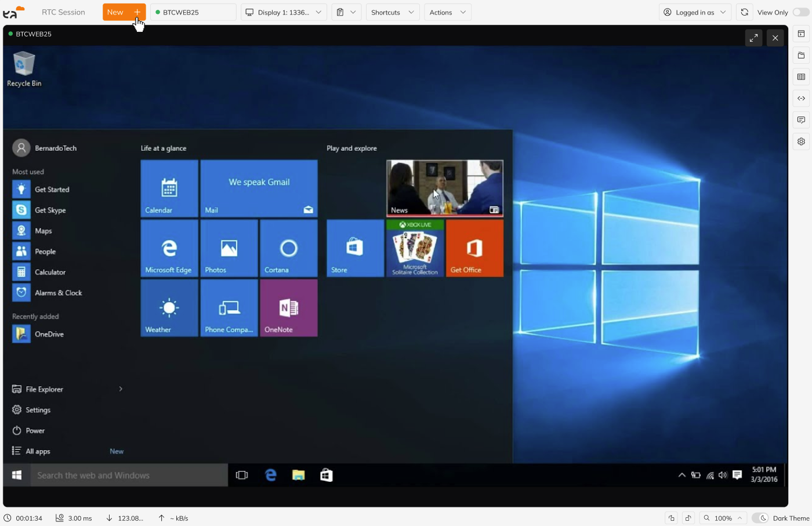Select the BTCWEB25 session tab

coord(193,12)
